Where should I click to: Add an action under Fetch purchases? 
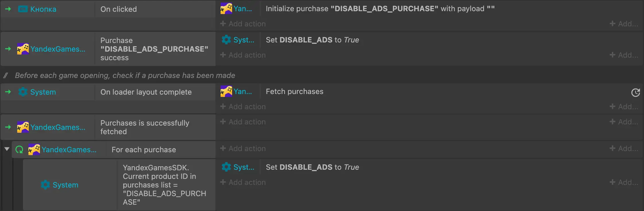(x=243, y=107)
